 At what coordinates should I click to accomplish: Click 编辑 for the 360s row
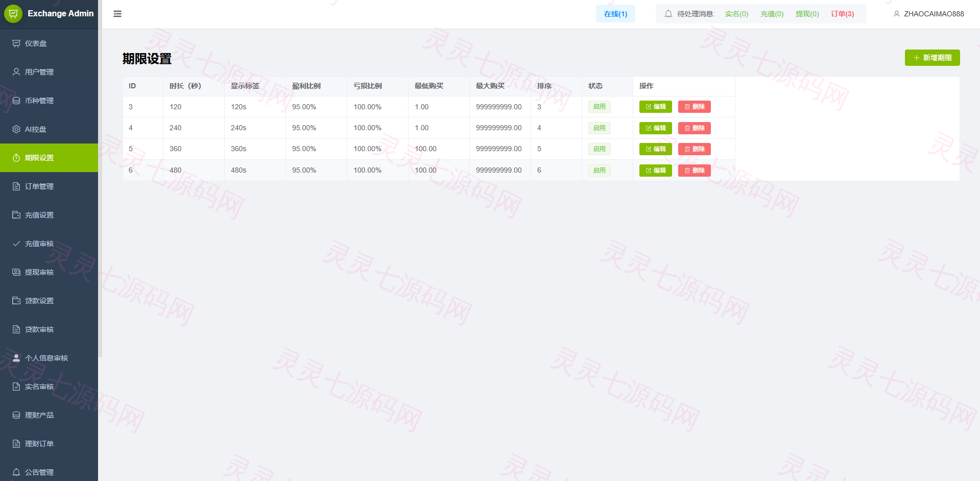[x=655, y=149]
